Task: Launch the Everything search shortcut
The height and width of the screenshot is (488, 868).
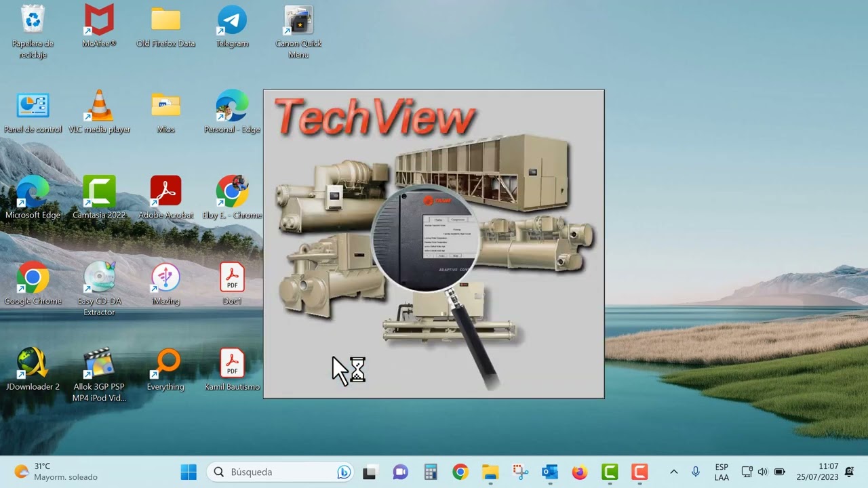Action: click(x=165, y=369)
